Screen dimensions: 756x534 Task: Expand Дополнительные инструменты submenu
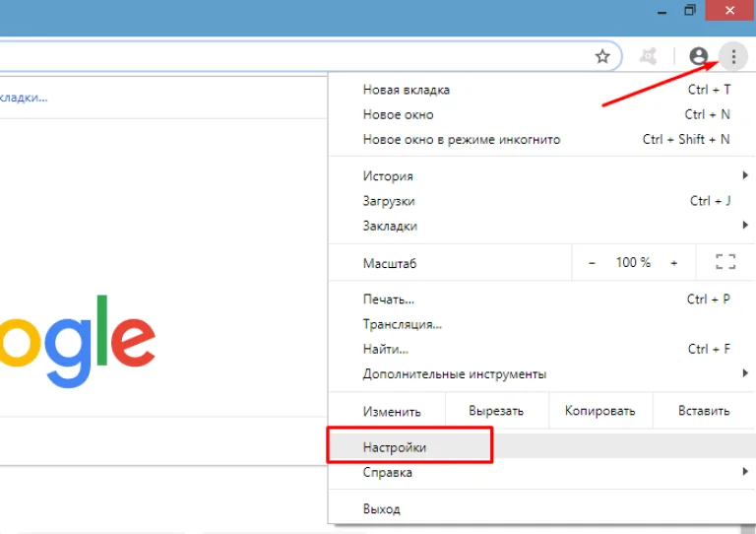pos(541,373)
